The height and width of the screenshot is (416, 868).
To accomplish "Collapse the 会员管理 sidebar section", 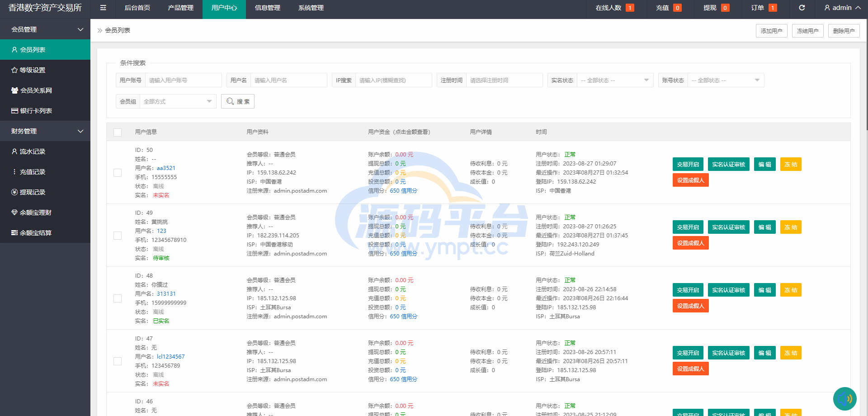I will point(45,29).
